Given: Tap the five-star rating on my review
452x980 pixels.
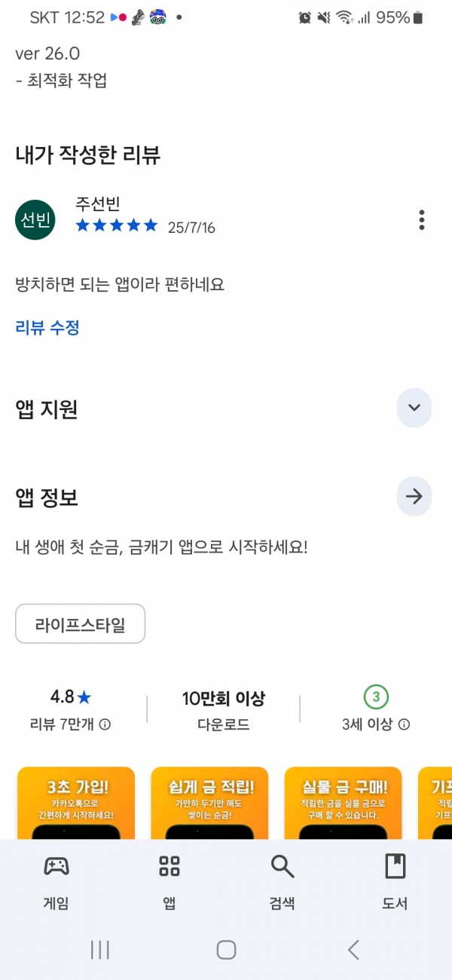Looking at the screenshot, I should click(x=117, y=225).
